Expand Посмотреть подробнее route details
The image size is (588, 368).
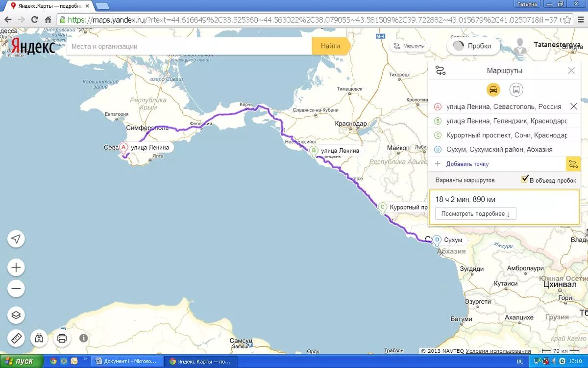(475, 214)
